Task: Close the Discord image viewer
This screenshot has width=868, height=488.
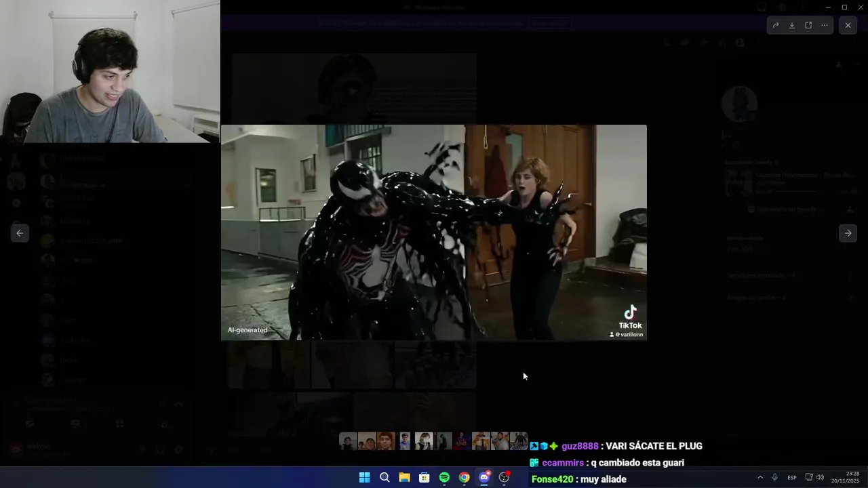Action: click(x=848, y=26)
